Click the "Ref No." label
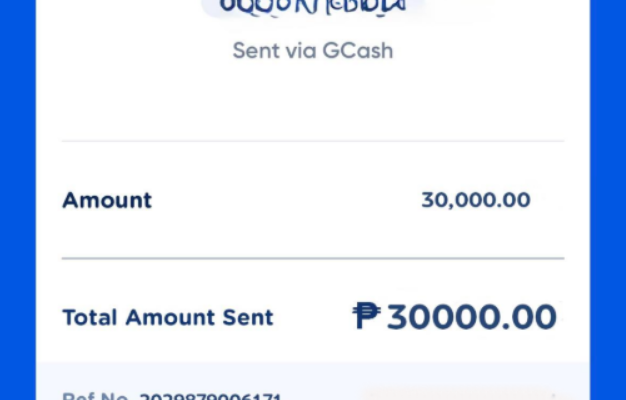626x400 pixels. (95, 396)
